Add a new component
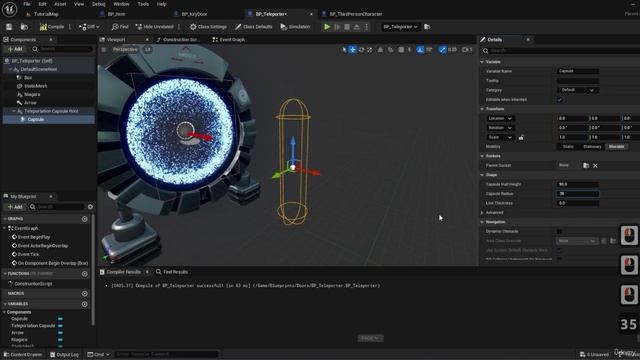The width and height of the screenshot is (640, 360). (x=15, y=49)
